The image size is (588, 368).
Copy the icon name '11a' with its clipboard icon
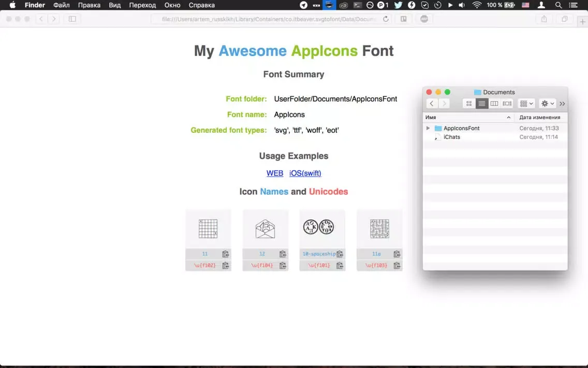coord(397,254)
